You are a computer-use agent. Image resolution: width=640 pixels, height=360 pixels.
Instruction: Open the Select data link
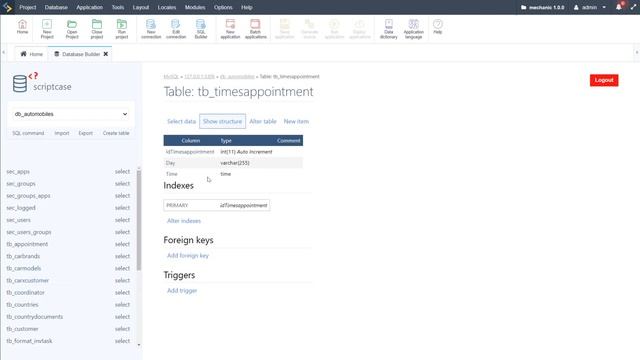[181, 121]
